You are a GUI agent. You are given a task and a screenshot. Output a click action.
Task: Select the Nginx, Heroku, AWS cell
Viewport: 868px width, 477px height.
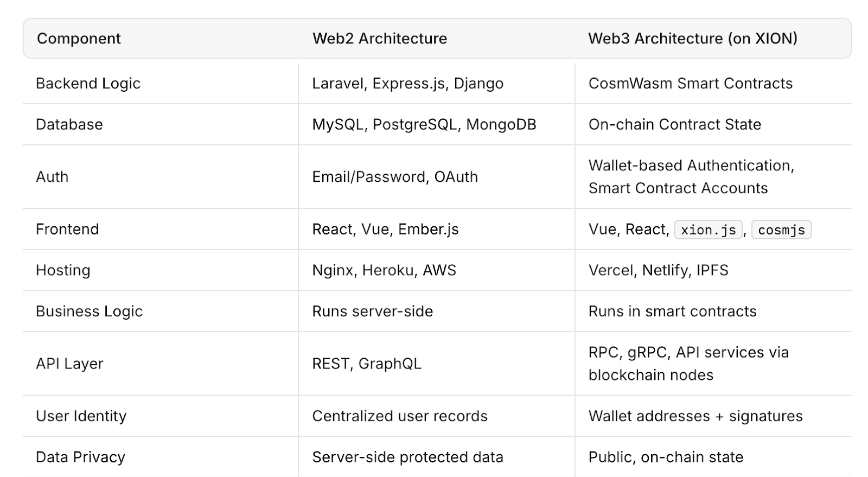tap(384, 270)
